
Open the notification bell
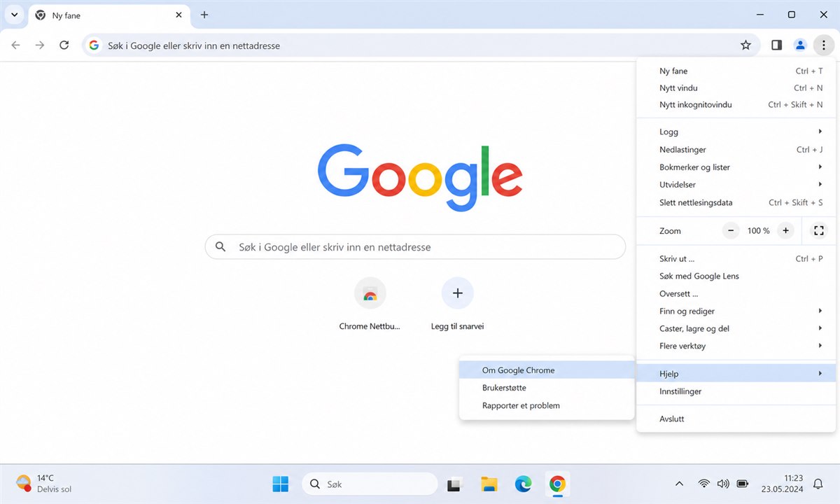click(818, 484)
